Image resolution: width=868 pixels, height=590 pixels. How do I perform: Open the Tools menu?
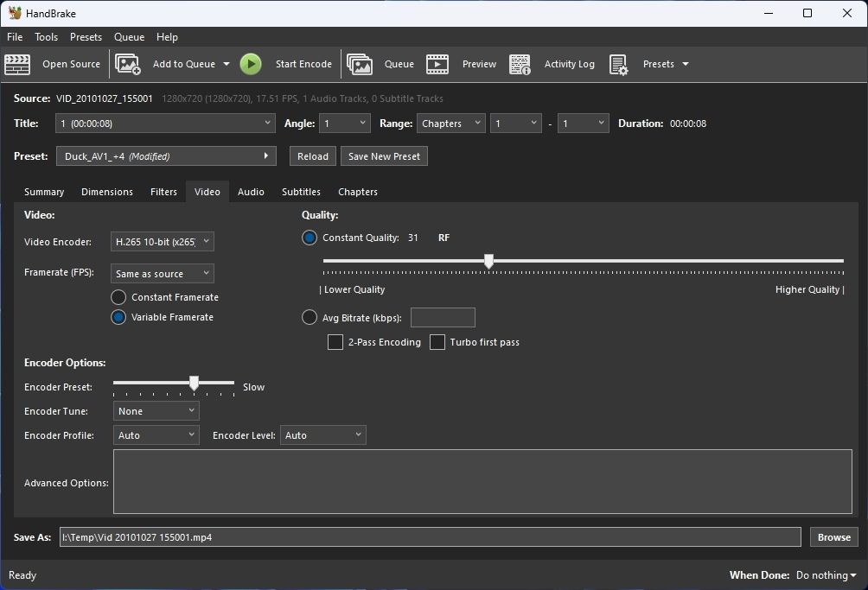pos(46,37)
